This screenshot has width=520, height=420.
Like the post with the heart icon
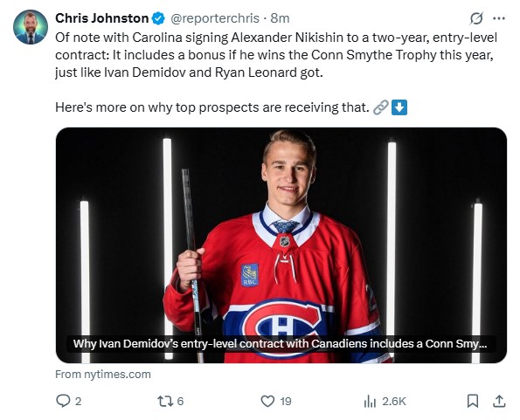267,401
